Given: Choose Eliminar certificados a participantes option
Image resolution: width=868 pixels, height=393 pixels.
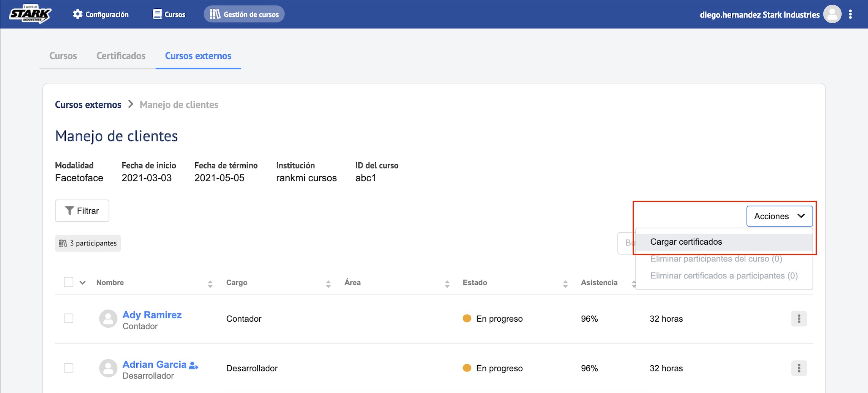Looking at the screenshot, I should 724,276.
